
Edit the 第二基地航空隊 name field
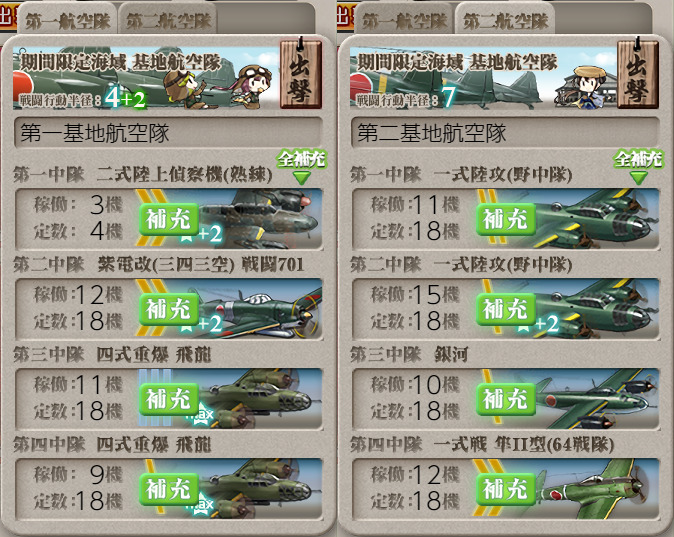coord(506,132)
